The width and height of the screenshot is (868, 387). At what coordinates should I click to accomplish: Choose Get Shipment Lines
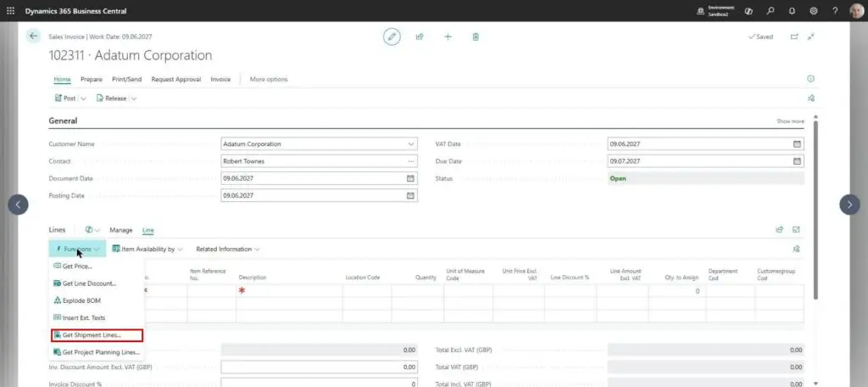(x=97, y=335)
